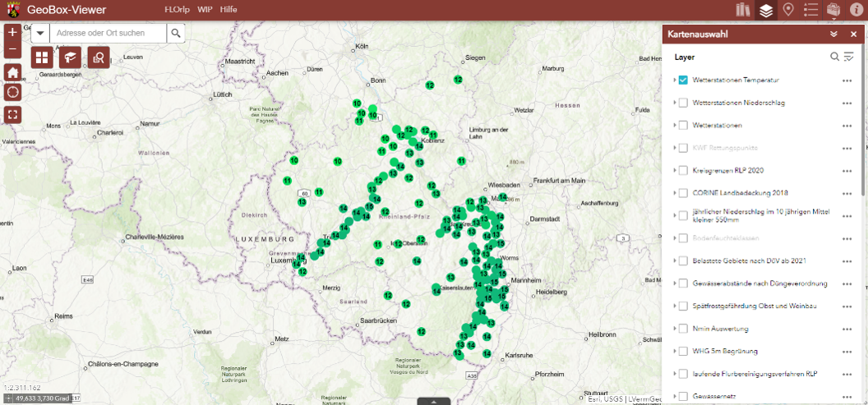Zoom in the map with plus button

click(x=12, y=33)
